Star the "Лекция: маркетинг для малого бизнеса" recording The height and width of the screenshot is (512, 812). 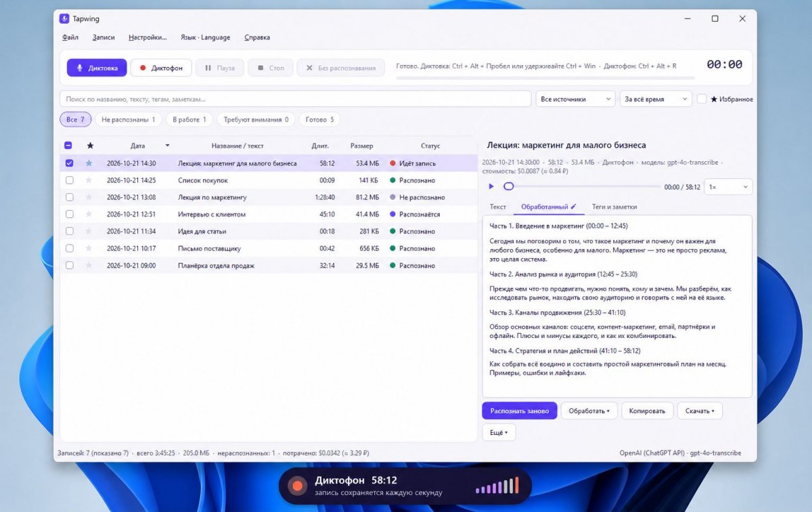click(89, 163)
